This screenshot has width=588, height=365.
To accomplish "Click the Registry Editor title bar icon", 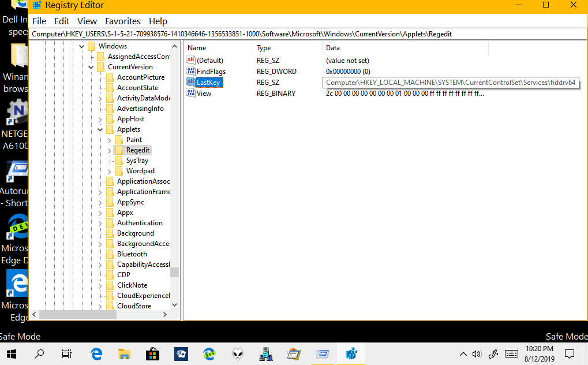I will click(x=37, y=5).
